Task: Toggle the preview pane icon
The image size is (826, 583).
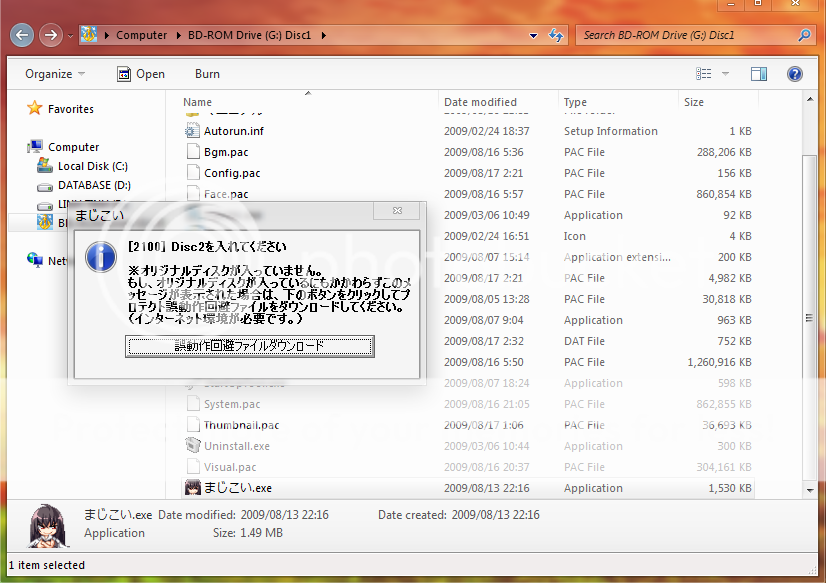Action: click(759, 74)
